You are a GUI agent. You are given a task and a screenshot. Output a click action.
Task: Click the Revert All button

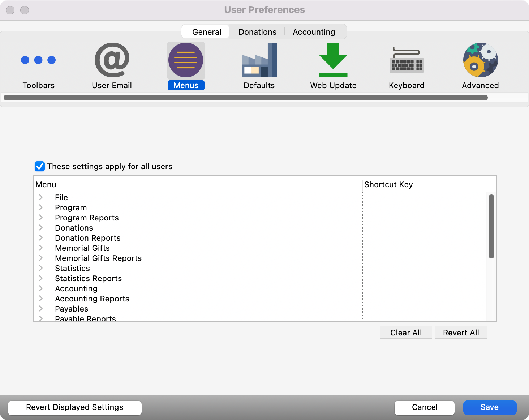461,333
